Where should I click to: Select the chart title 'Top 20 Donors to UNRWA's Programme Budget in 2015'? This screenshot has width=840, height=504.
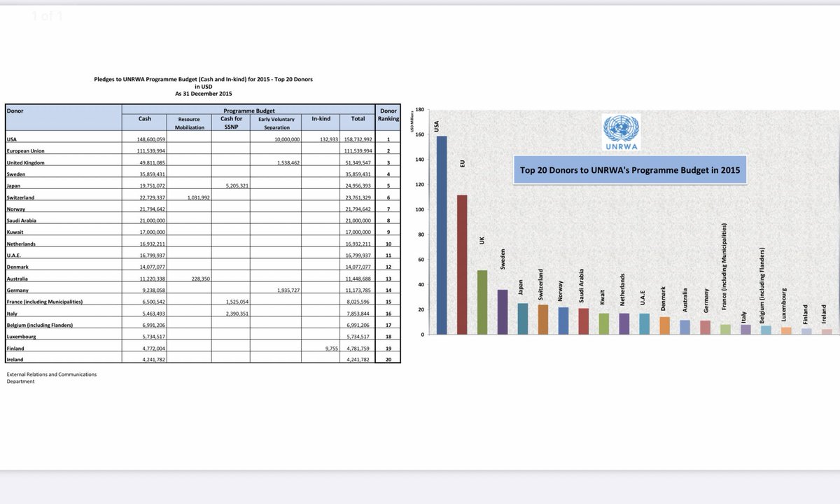pyautogui.click(x=630, y=170)
